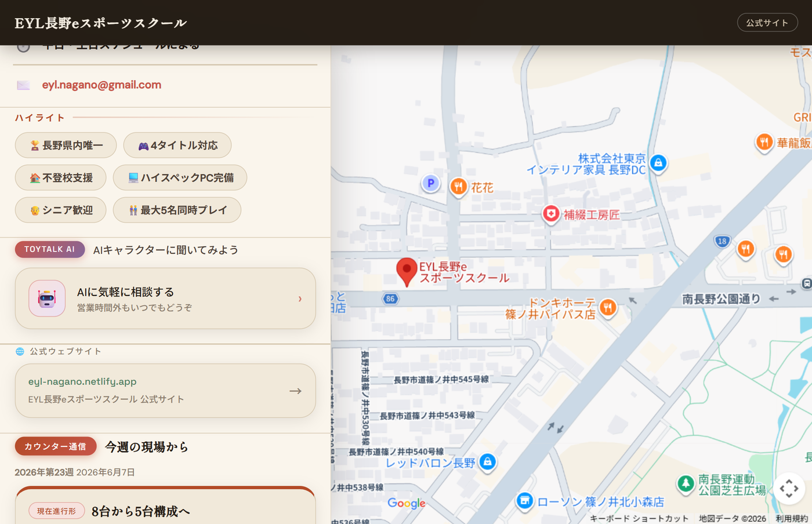Select the 不登校支援 highlight chip

pos(60,177)
